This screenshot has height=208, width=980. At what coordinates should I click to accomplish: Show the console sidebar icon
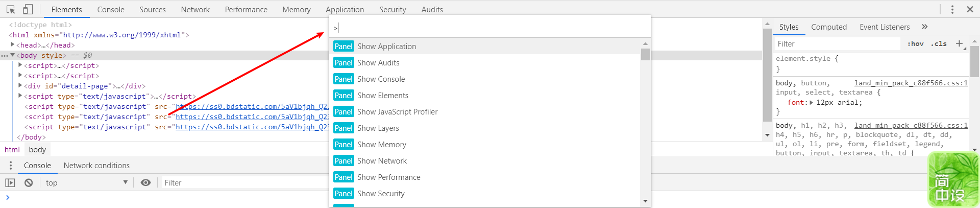(10, 182)
